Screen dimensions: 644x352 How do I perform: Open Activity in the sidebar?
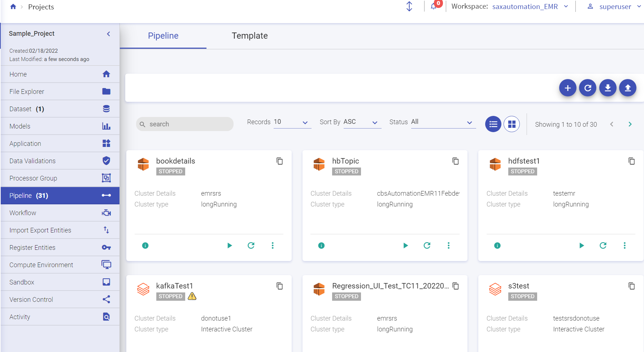click(60, 317)
